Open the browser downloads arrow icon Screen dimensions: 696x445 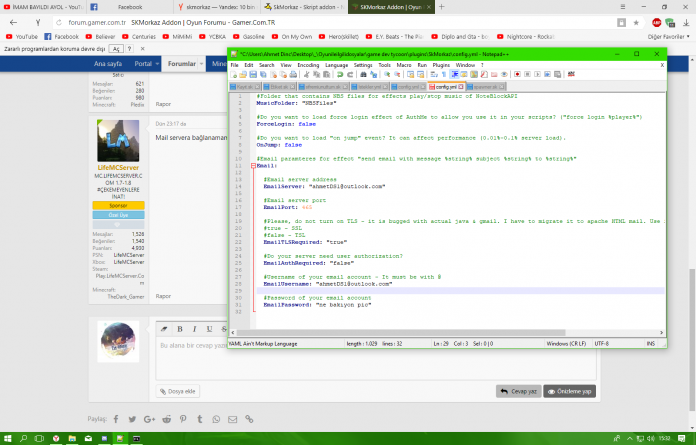coord(686,23)
